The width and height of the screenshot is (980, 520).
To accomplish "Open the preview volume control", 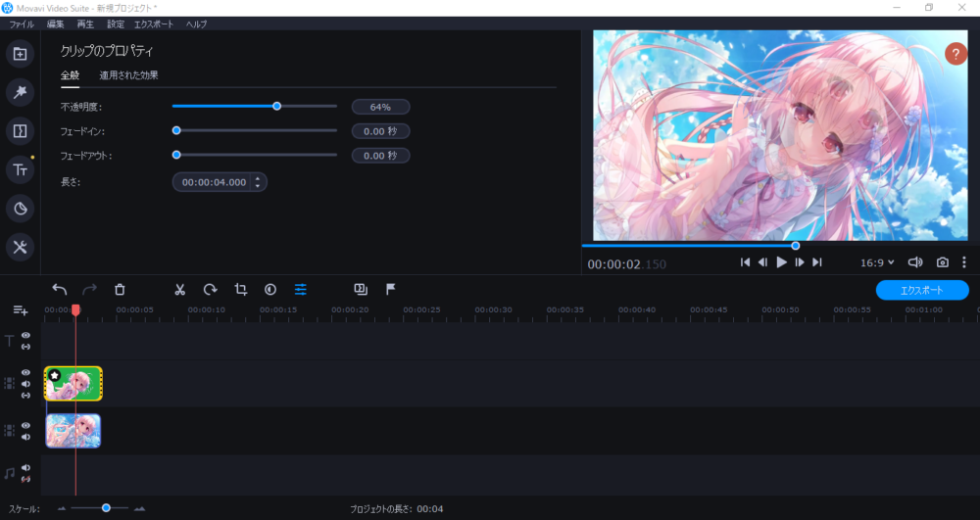I will 915,262.
